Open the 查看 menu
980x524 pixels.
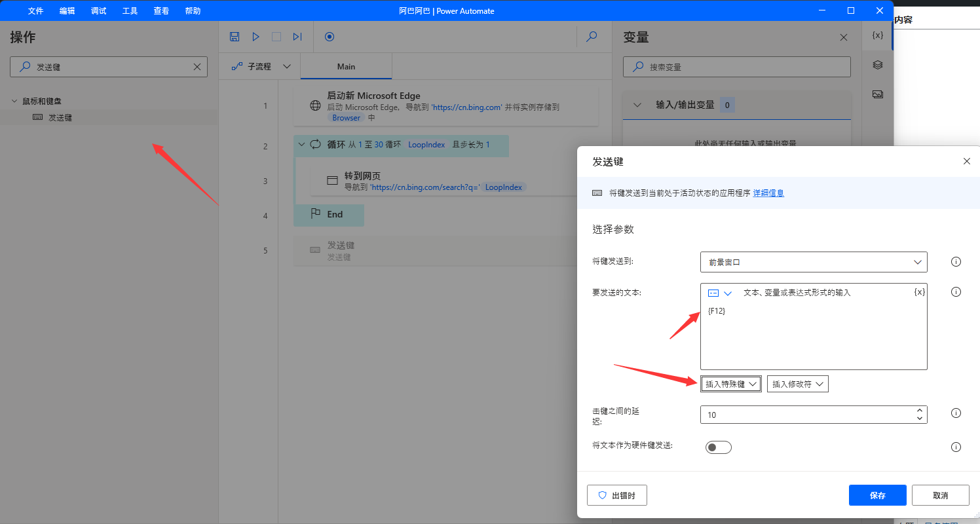pos(161,11)
